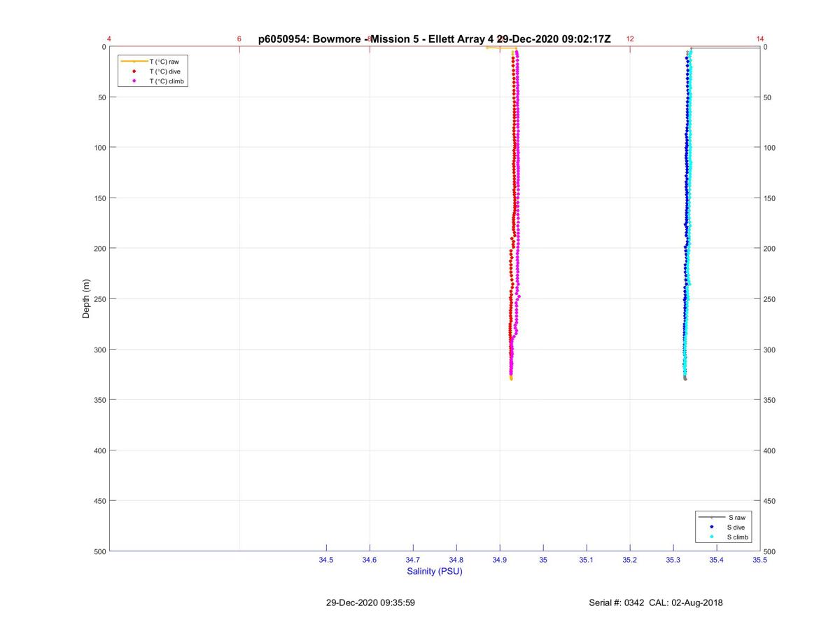This screenshot has height=620, width=840.
Task: Click the timestamp '29-Dec-2020 09:35:59'
Action: tap(370, 602)
